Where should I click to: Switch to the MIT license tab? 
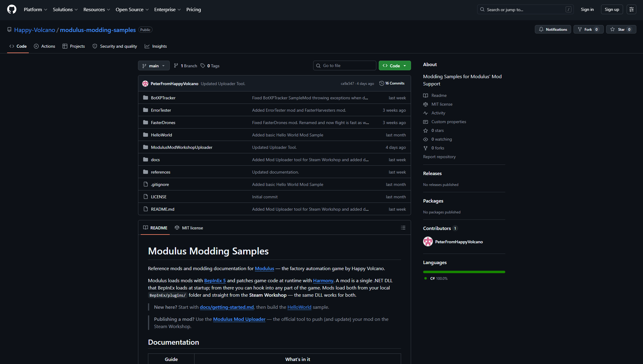coord(189,228)
